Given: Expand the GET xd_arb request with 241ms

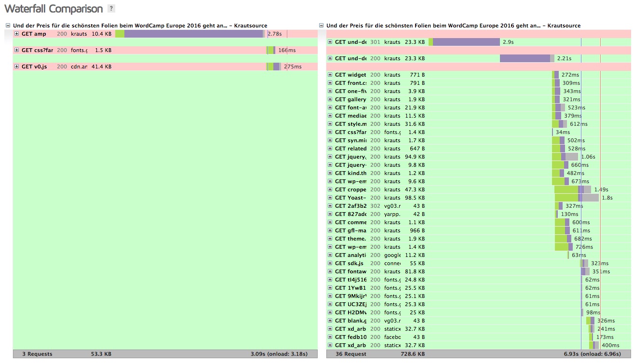Looking at the screenshot, I should tap(330, 329).
